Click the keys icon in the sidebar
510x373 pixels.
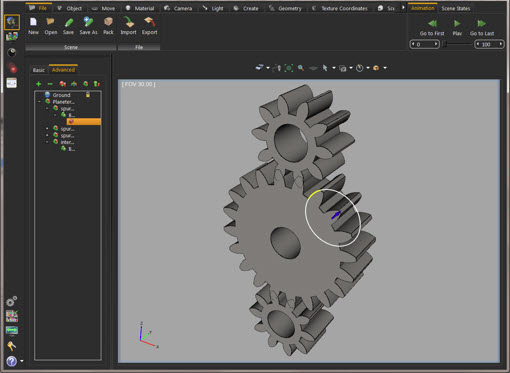click(x=11, y=346)
